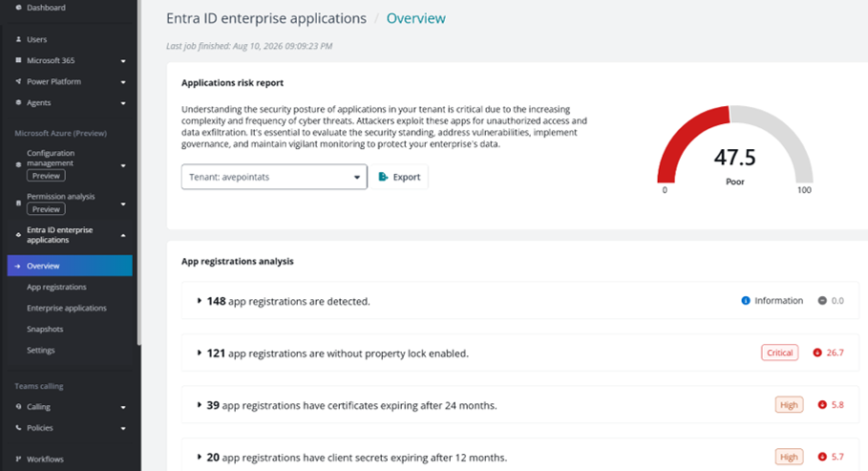Click the Microsoft Azure (Preview) section label
868x471 pixels.
click(61, 133)
